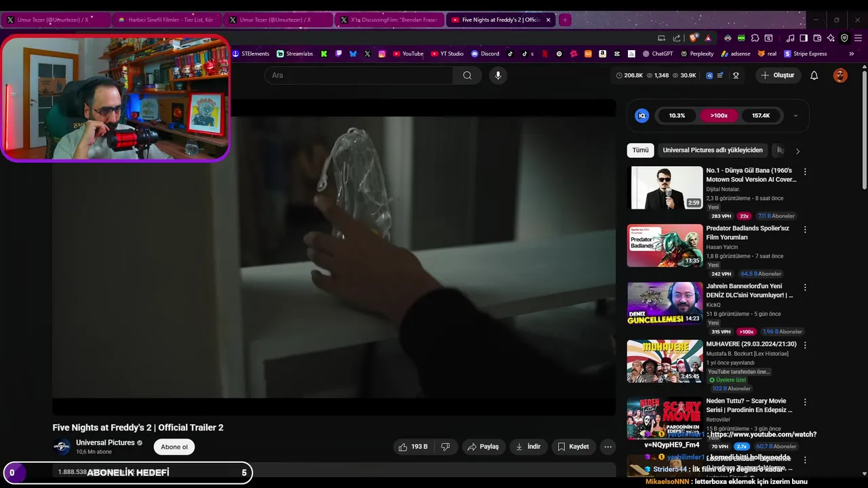
Task: Open YouTube notifications bell
Action: (x=814, y=75)
